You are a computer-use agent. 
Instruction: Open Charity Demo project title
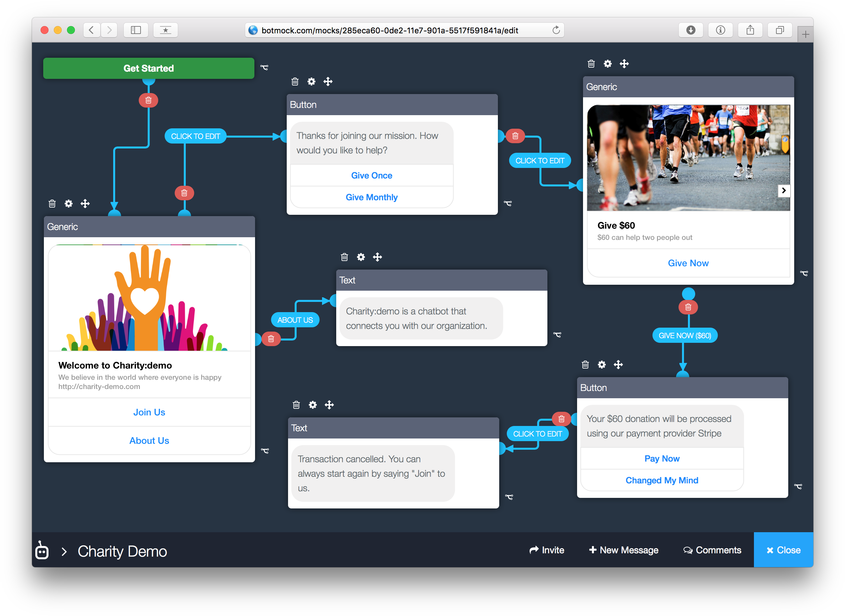pyautogui.click(x=122, y=551)
